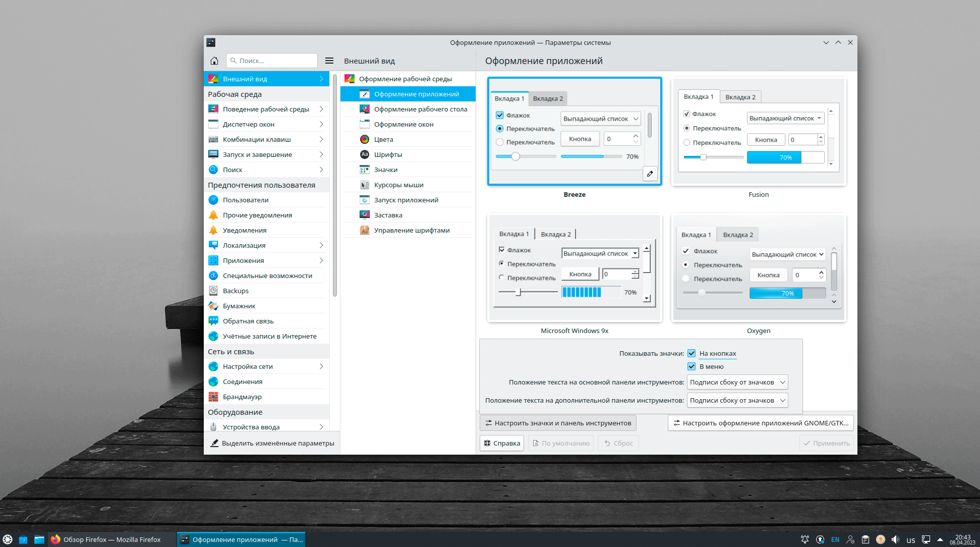Open secondary toolbar text position dropdown
980x547 pixels.
click(737, 400)
